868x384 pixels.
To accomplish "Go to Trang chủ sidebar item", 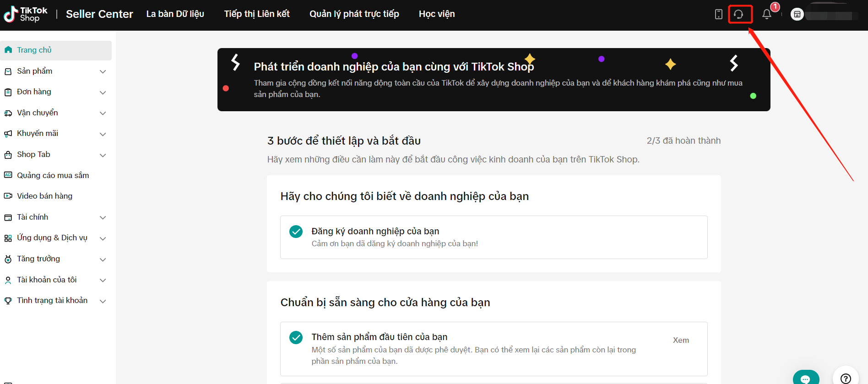I will (x=56, y=50).
